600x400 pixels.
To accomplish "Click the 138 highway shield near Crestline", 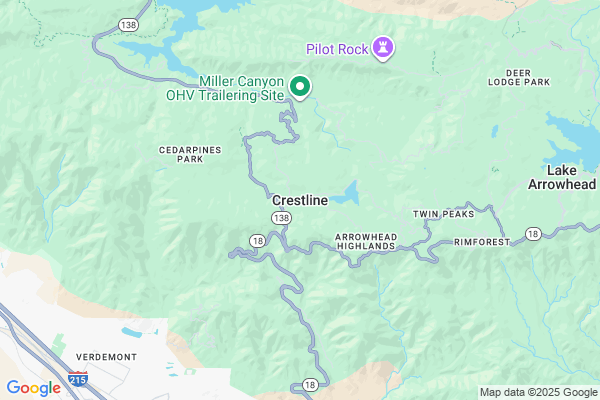I will (282, 218).
